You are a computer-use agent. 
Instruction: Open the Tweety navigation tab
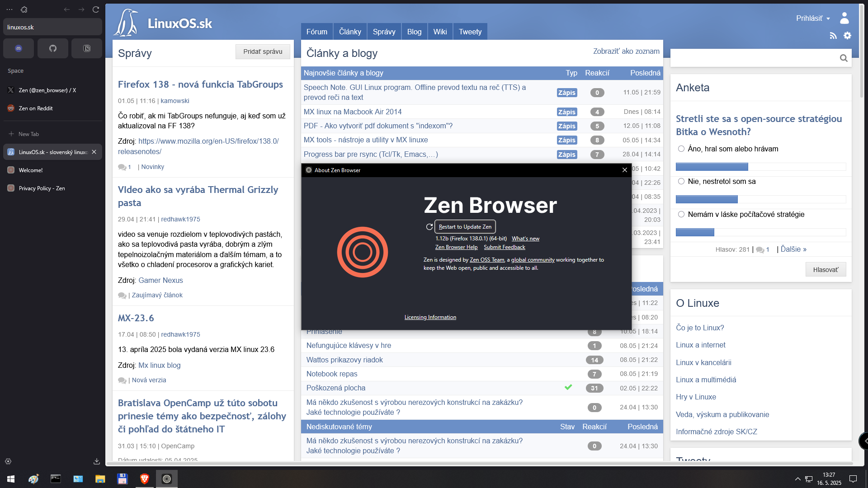pos(470,32)
